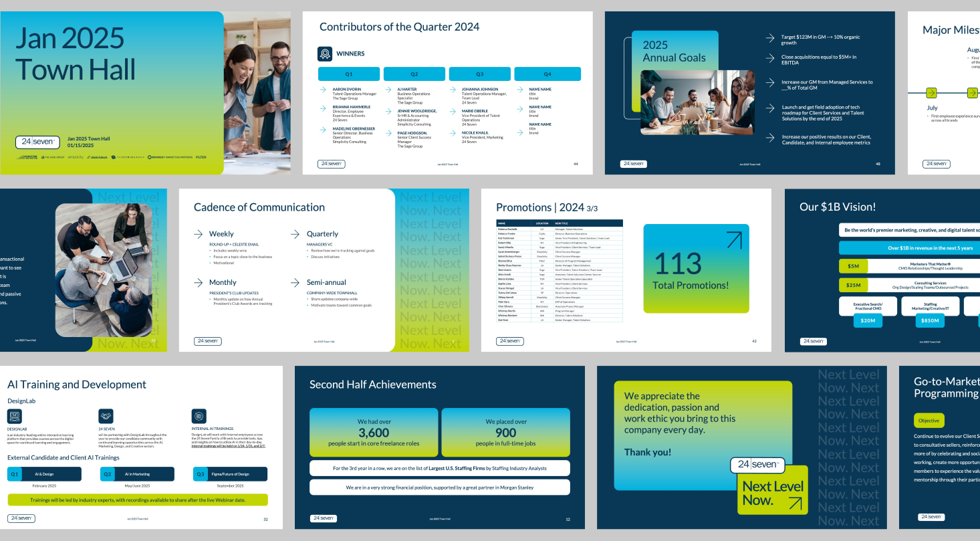Click the $25M badge
This screenshot has height=541, width=980.
pos(854,286)
